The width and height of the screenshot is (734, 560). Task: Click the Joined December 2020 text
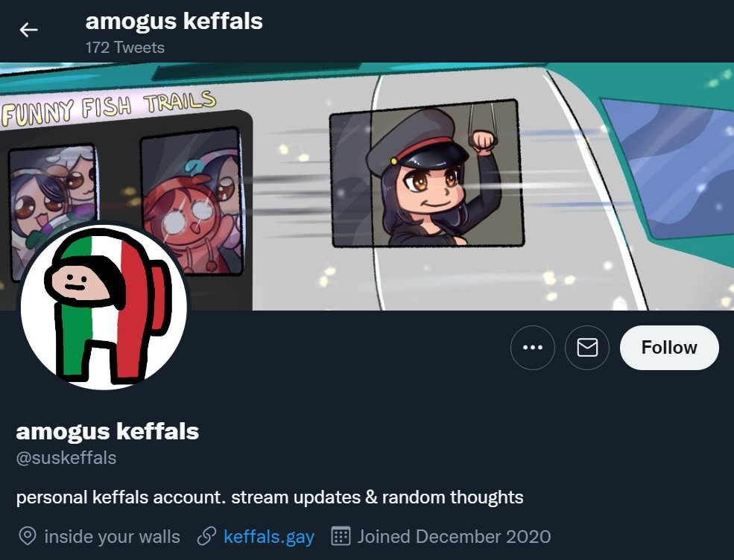point(454,537)
